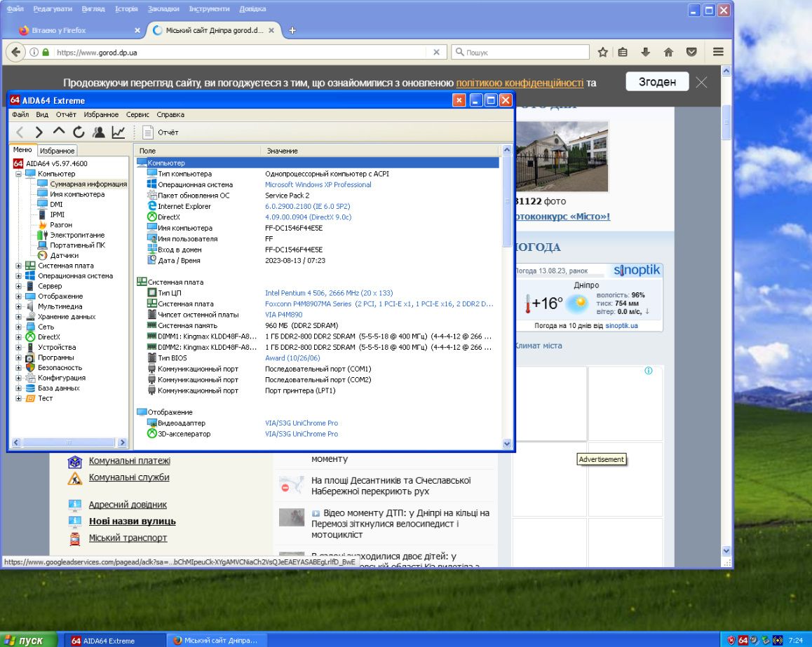Dismiss the privacy banner with X icon
Screen dimensions: 812x647
click(702, 82)
